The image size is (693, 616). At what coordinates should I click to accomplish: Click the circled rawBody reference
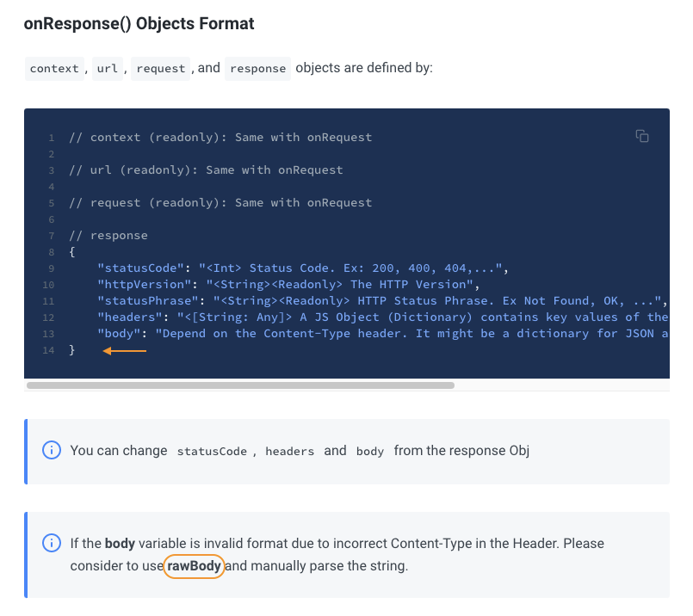(194, 566)
